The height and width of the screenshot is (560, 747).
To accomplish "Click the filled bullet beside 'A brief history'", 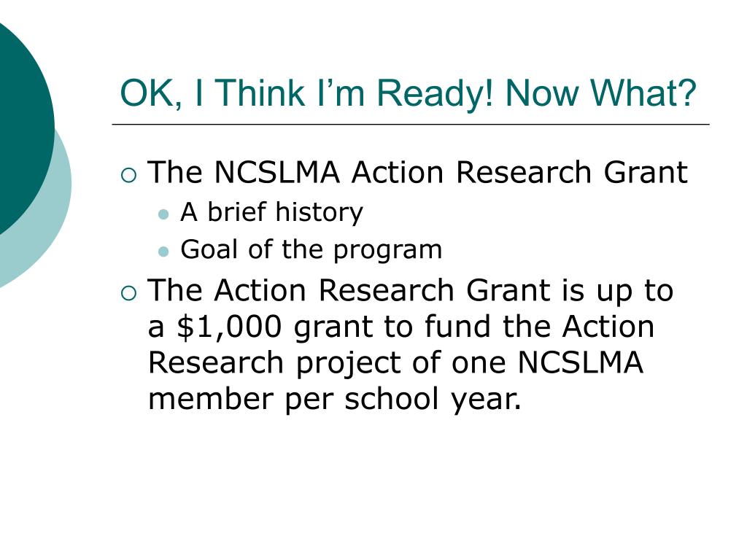I will 163,214.
